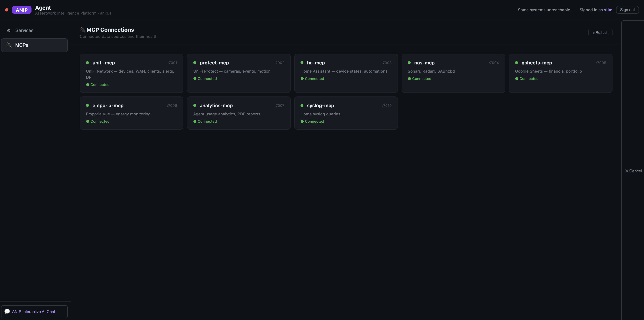Click port :7002 on protect-mcp card
Image resolution: width=644 pixels, height=320 pixels.
[279, 63]
